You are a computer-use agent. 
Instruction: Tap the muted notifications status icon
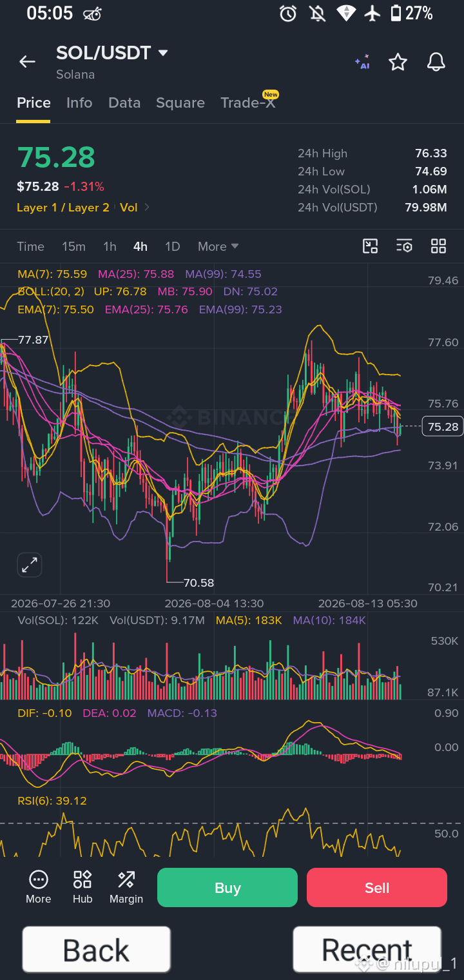point(317,14)
